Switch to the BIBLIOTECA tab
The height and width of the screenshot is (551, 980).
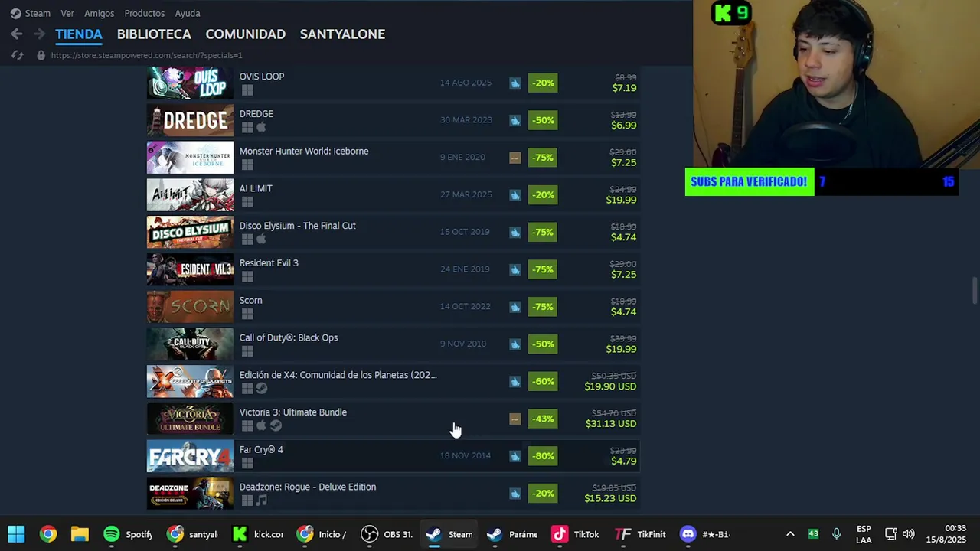pyautogui.click(x=154, y=34)
